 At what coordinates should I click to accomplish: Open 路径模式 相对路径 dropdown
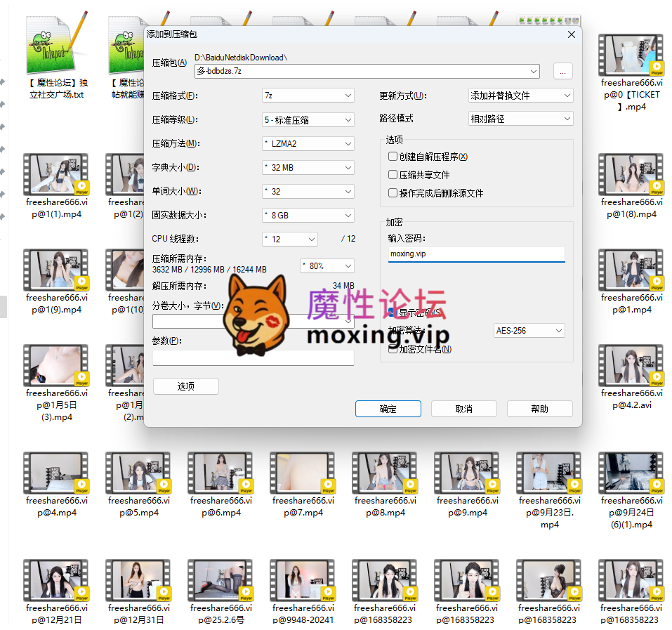(521, 119)
